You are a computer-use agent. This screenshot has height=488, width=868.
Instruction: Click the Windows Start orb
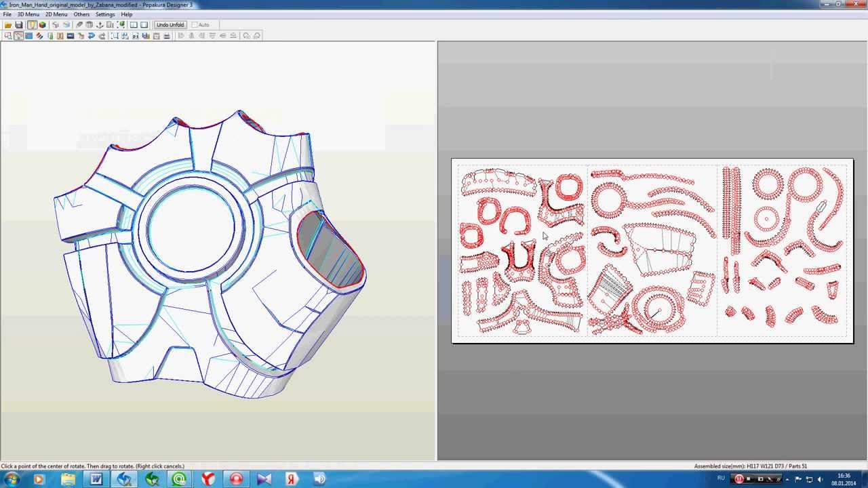[x=12, y=479]
